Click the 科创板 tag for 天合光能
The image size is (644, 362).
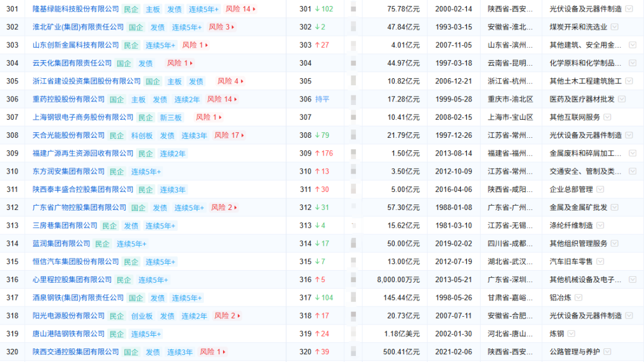click(x=142, y=135)
